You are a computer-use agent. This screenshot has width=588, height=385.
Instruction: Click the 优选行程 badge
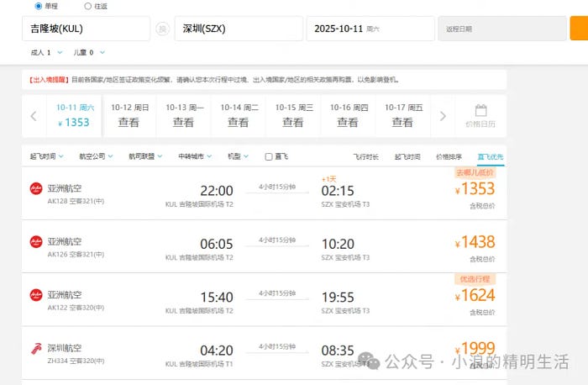(x=475, y=279)
